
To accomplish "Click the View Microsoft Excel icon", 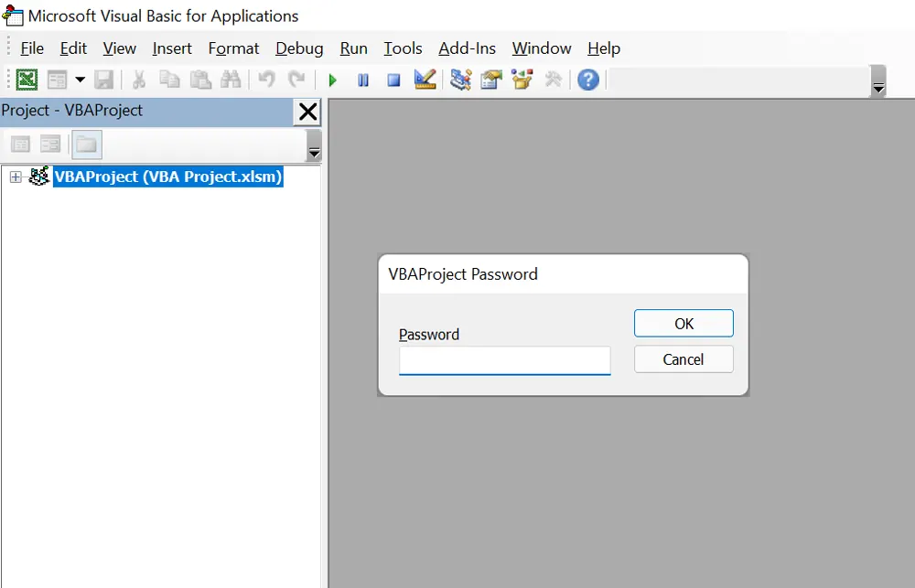I will pyautogui.click(x=26, y=80).
